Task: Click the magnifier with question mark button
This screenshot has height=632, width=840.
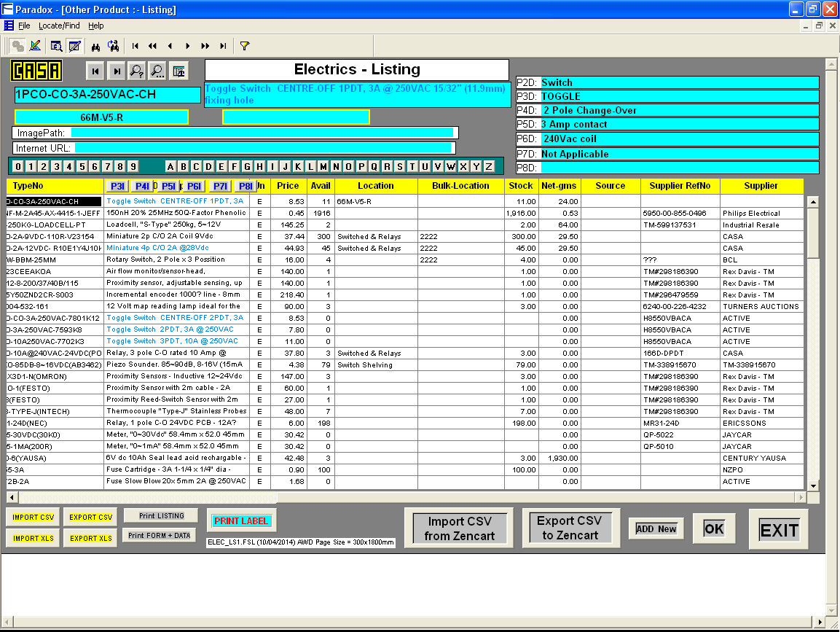Action: tap(137, 71)
